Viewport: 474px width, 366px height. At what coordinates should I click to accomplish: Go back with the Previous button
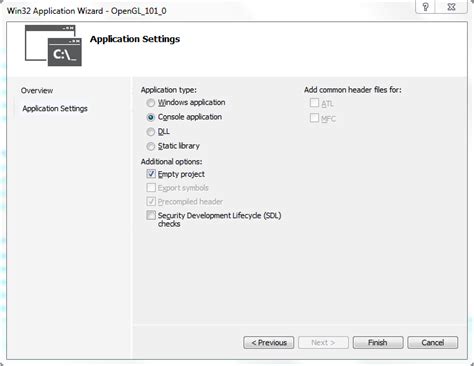click(269, 343)
